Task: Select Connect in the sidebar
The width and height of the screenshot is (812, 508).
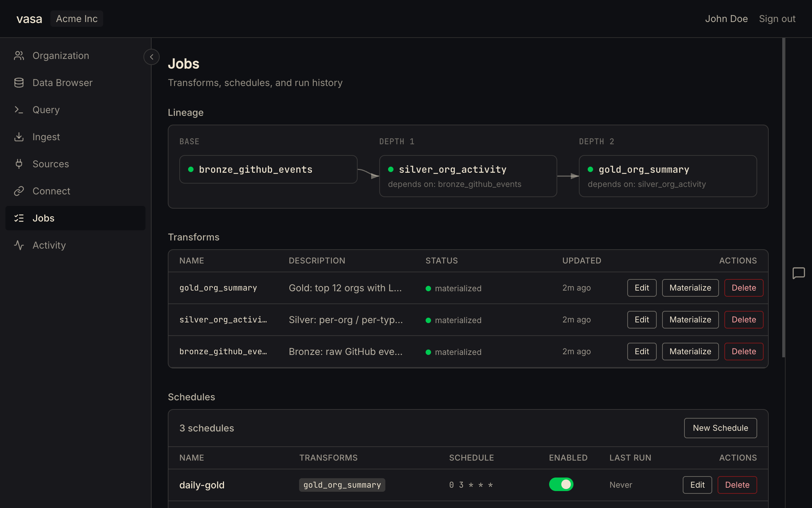Action: 75,191
